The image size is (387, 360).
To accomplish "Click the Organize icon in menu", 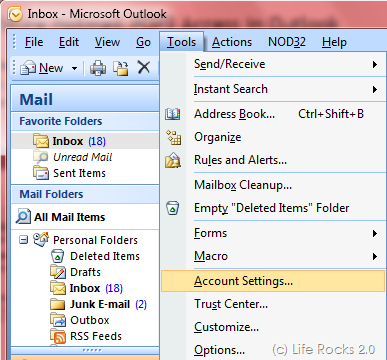I will tap(174, 137).
